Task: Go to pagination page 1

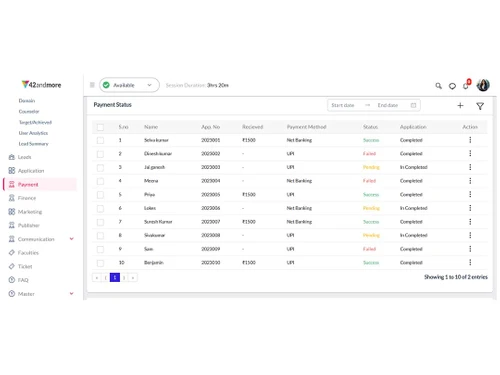Action: [x=115, y=277]
